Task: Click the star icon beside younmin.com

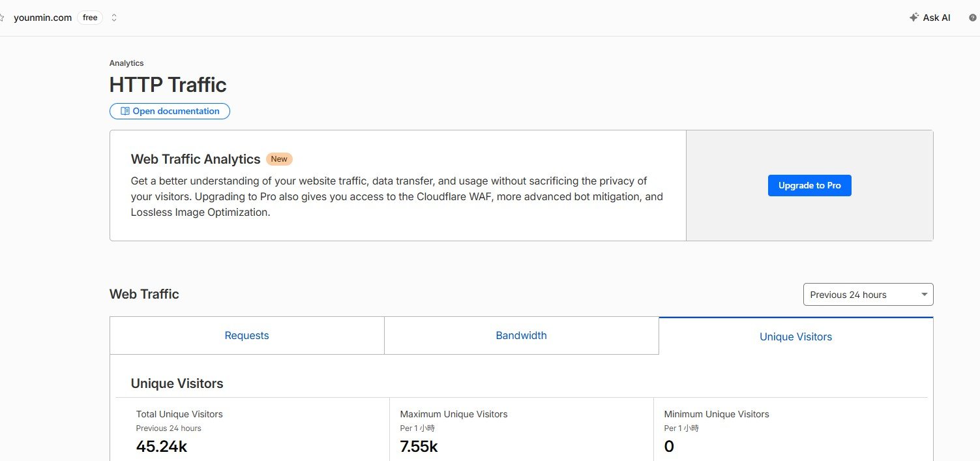Action: click(x=2, y=18)
